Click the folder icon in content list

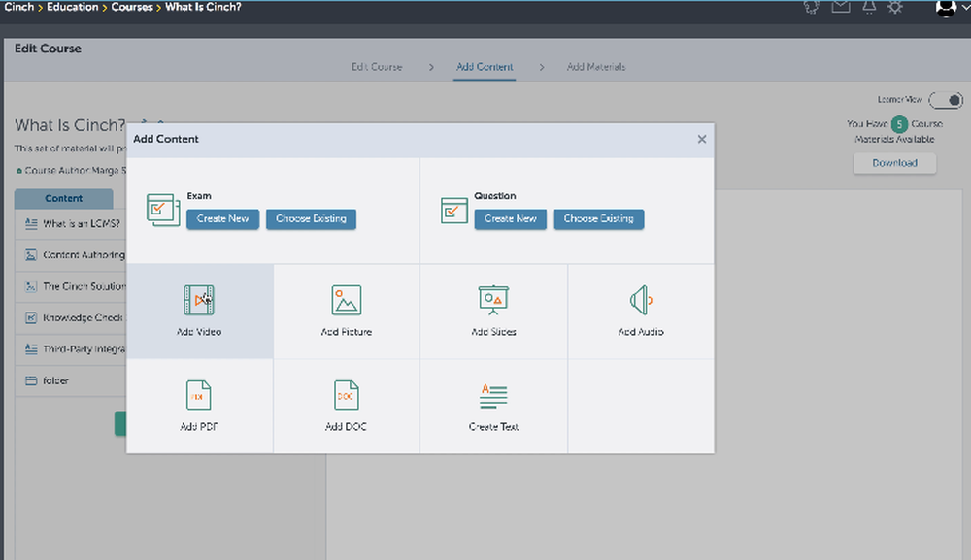tap(31, 381)
